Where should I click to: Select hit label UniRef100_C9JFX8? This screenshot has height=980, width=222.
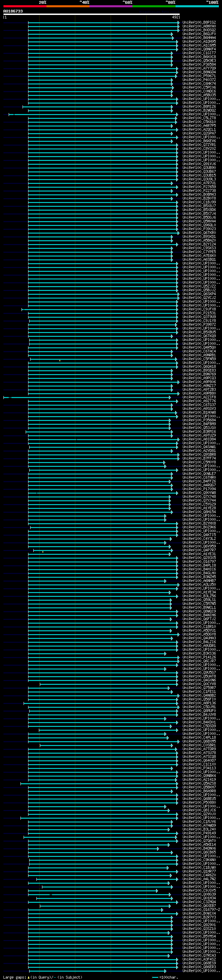(x=199, y=309)
